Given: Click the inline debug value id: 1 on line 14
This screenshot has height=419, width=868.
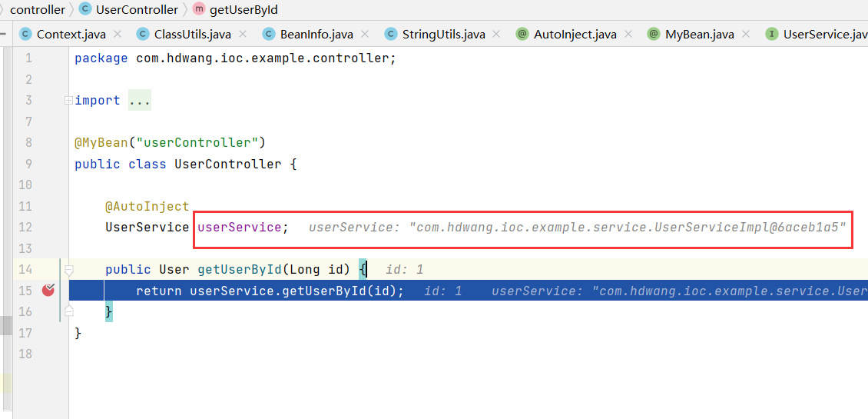Looking at the screenshot, I should click(405, 270).
